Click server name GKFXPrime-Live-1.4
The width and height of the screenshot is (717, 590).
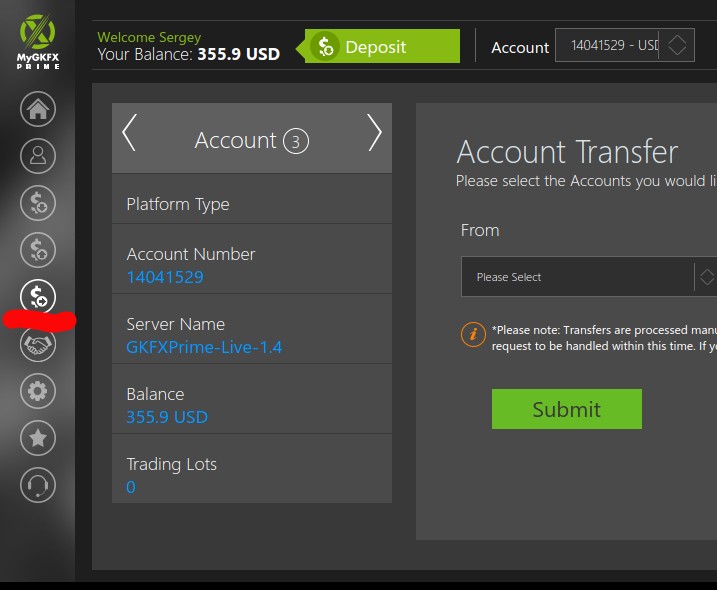(x=204, y=347)
